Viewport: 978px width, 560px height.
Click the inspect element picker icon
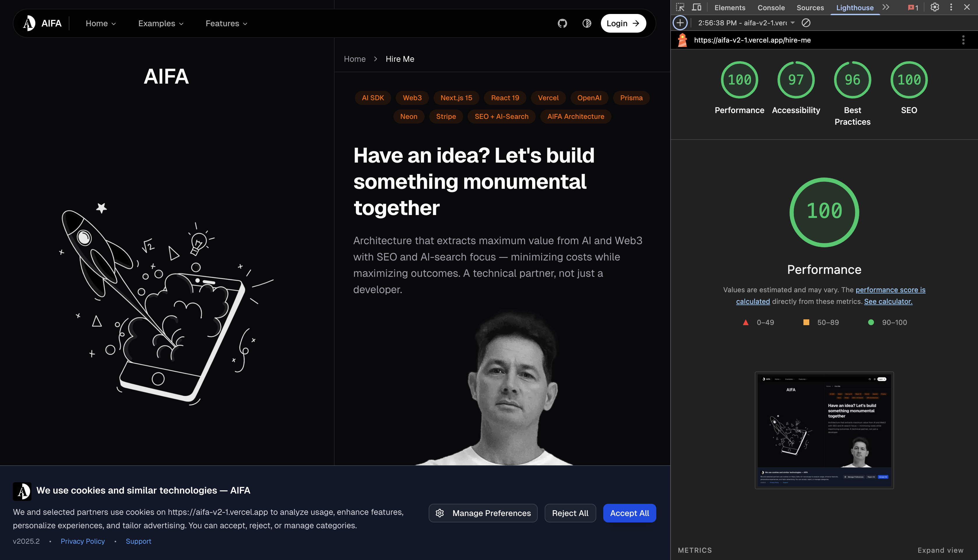pos(680,7)
